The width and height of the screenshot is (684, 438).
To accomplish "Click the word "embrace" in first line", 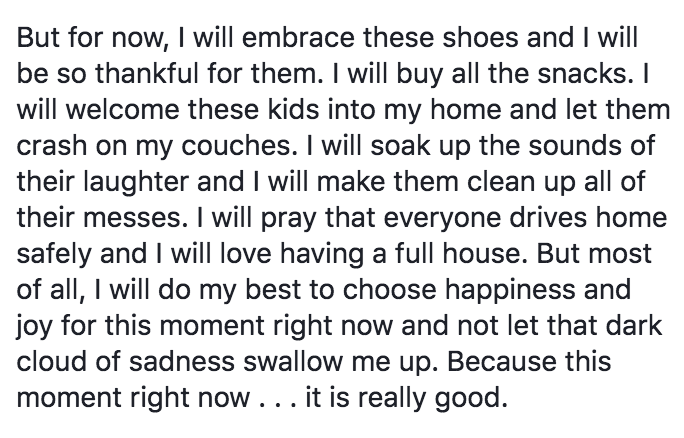I will click(298, 38).
